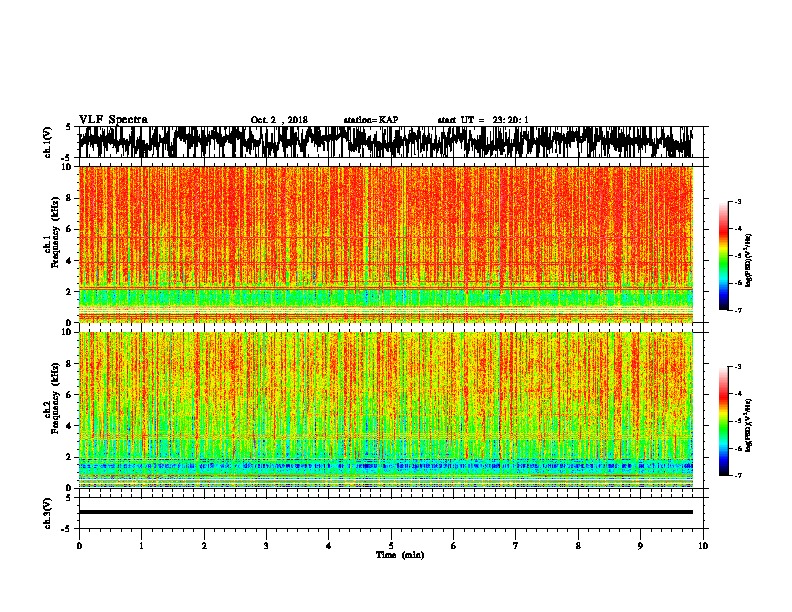This screenshot has width=792, height=612.
Task: Select the ch.1 spectrogram color scale bar
Action: (723, 255)
